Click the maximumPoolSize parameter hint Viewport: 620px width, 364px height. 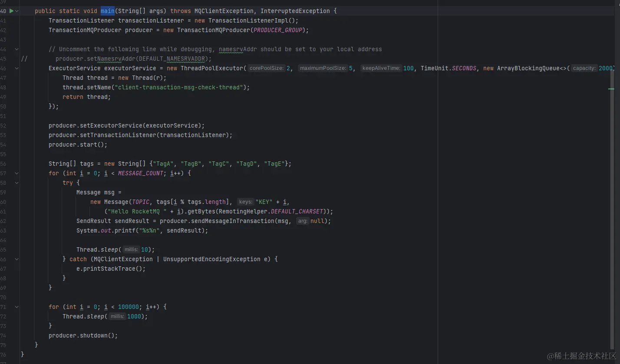tap(323, 68)
